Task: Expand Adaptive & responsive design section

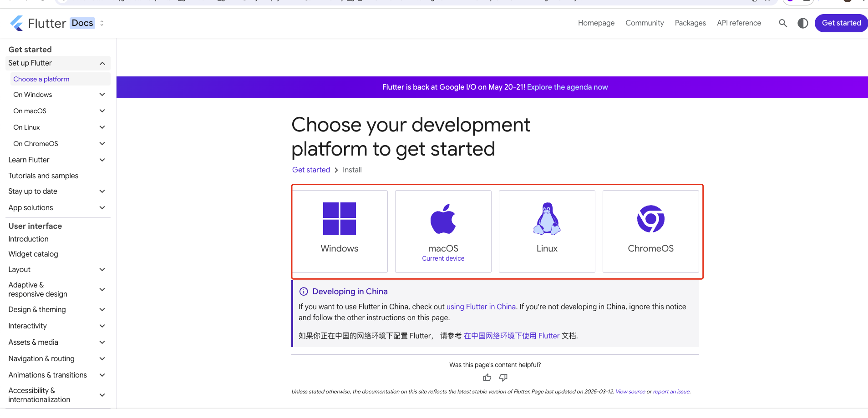Action: tap(102, 290)
